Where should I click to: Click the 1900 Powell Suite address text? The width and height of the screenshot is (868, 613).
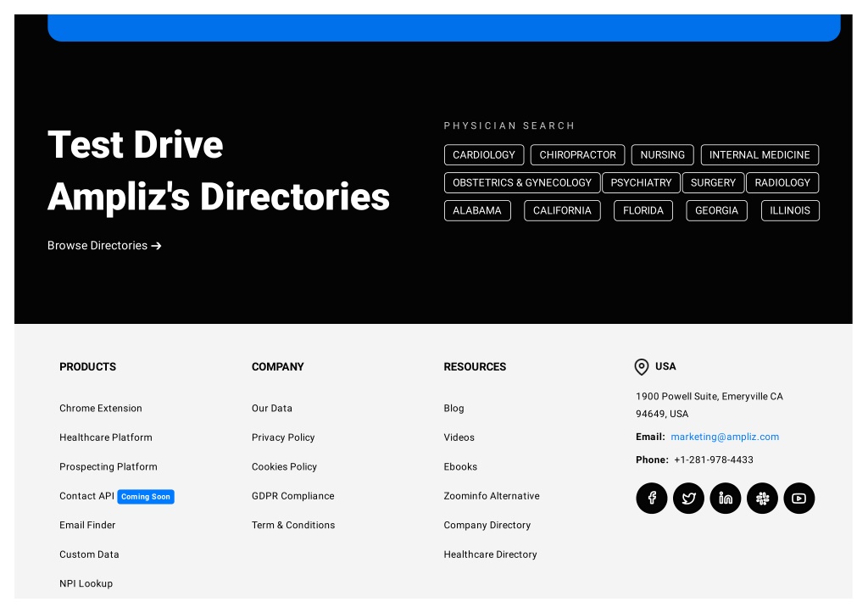coord(709,404)
